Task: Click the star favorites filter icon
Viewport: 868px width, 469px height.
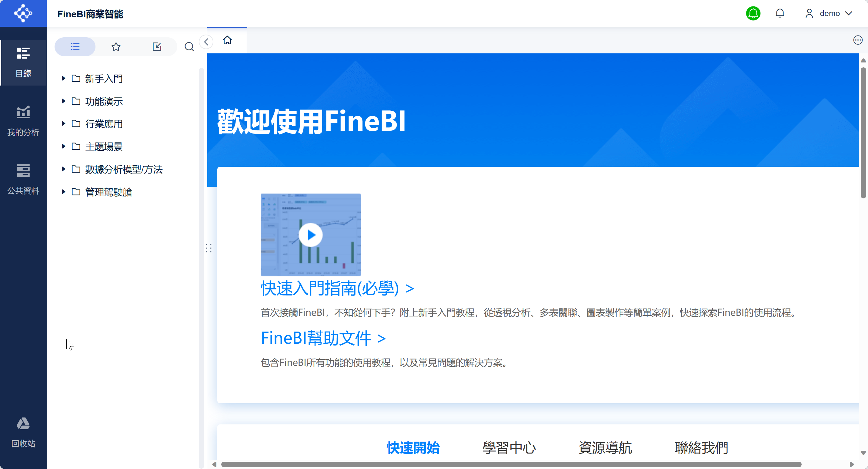Action: (115, 46)
